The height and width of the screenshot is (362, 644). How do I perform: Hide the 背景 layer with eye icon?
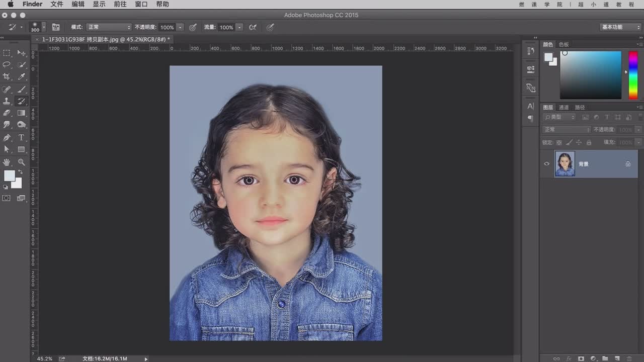tap(546, 163)
